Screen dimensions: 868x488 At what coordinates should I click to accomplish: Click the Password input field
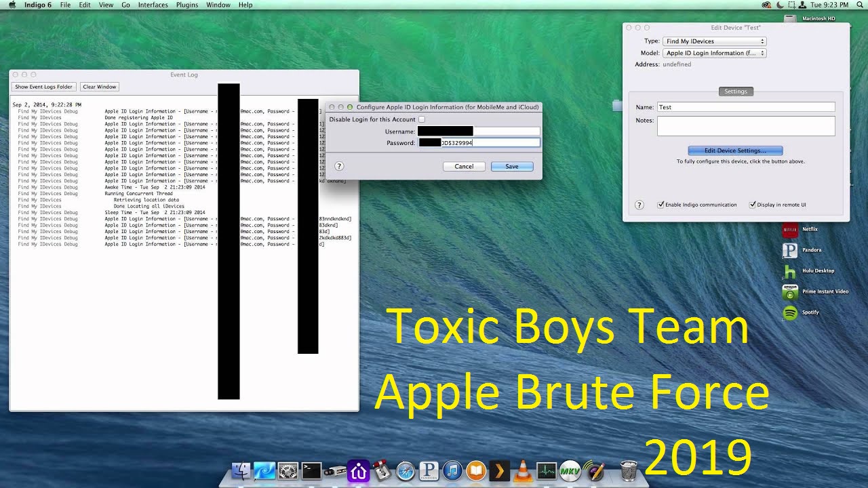[479, 143]
